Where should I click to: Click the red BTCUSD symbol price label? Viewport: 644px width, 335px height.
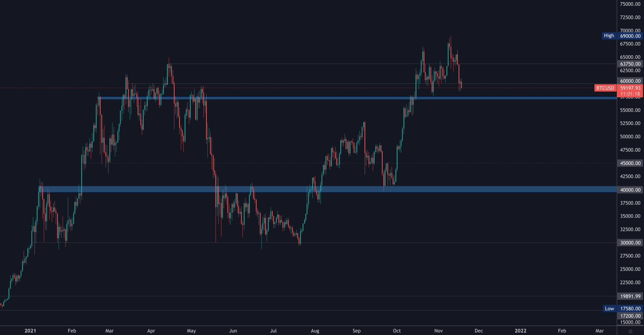(x=605, y=88)
